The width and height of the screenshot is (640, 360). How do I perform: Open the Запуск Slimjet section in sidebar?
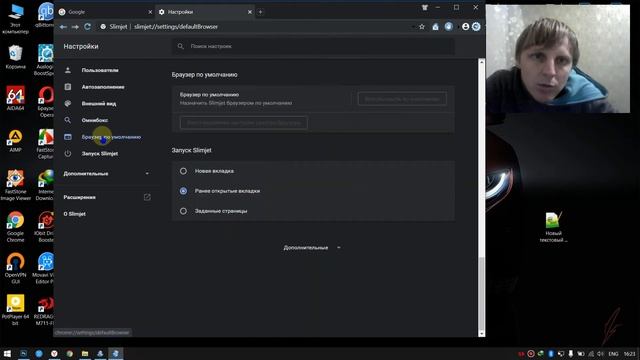(x=100, y=154)
